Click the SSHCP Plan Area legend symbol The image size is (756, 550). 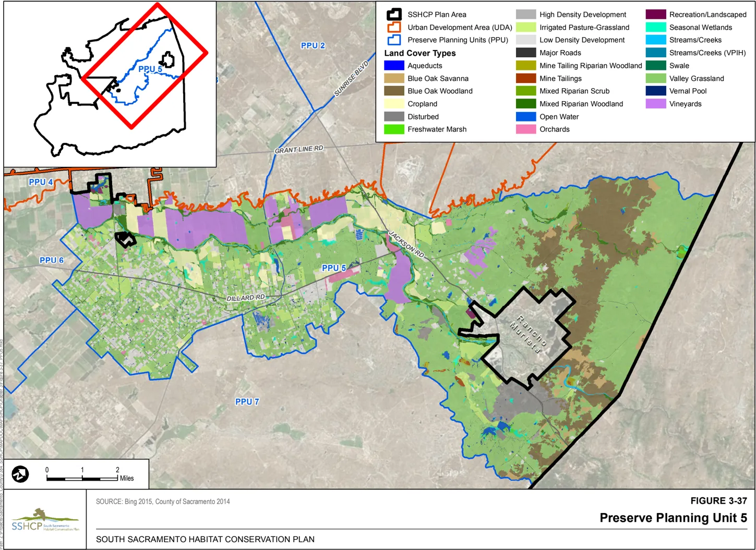click(394, 15)
